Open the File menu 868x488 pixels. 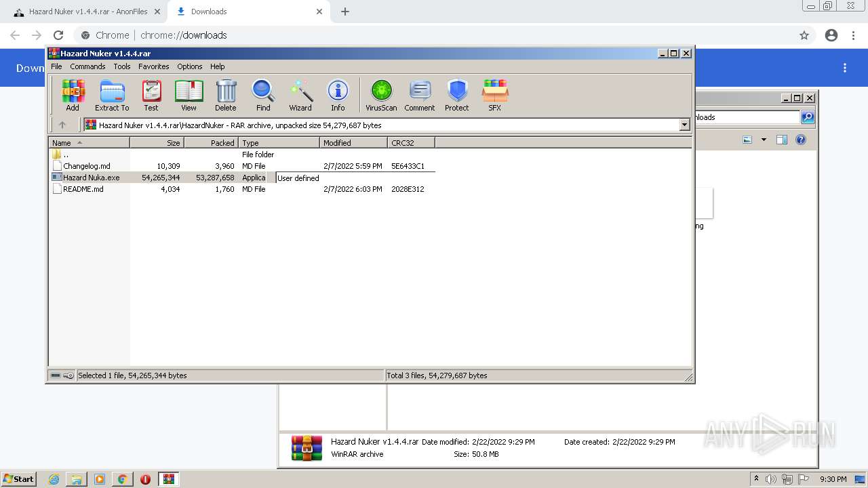tap(56, 66)
